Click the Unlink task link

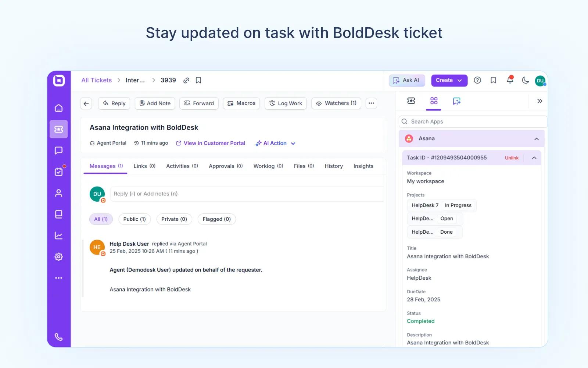(x=511, y=158)
